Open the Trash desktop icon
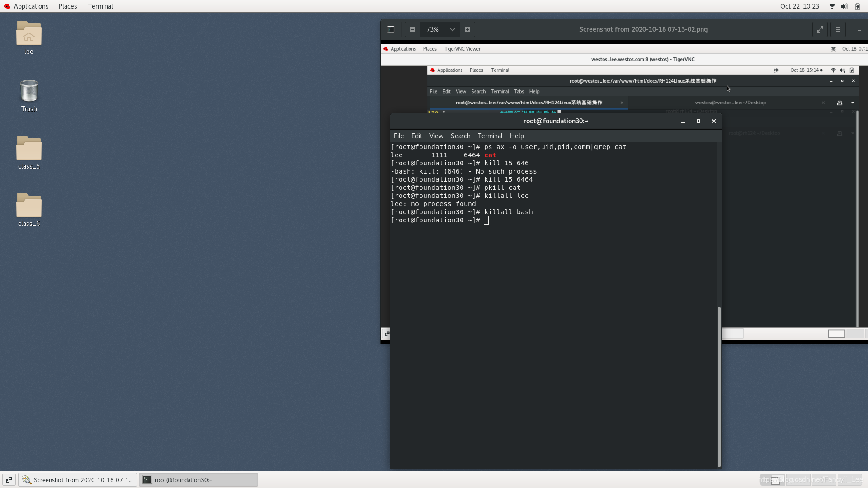Viewport: 868px width, 488px height. click(x=29, y=92)
